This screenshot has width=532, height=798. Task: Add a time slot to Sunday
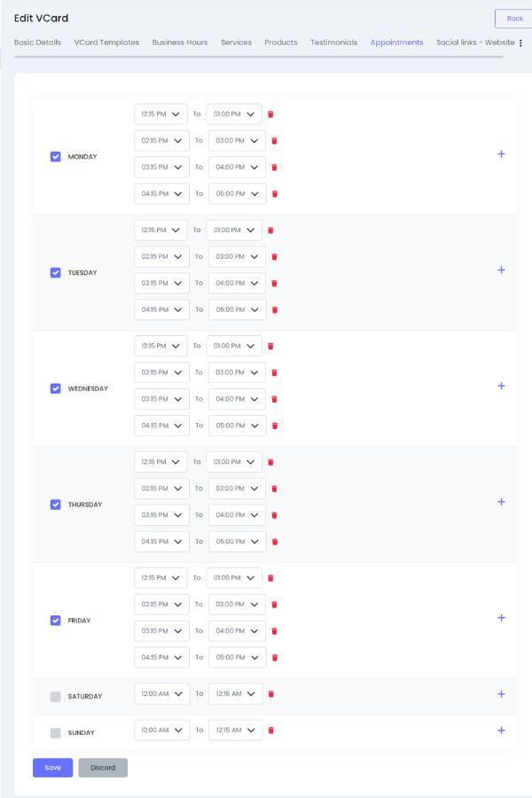pyautogui.click(x=501, y=731)
